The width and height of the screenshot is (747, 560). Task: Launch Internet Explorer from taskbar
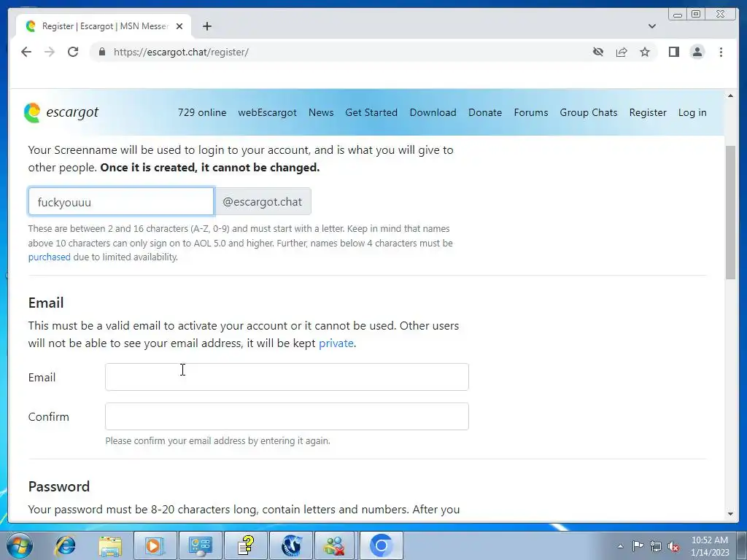tap(65, 545)
